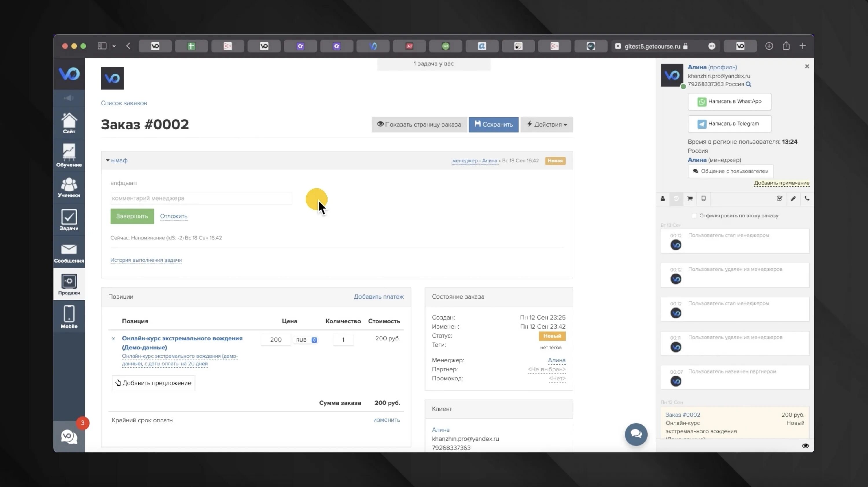The width and height of the screenshot is (868, 487).
Task: Click the Сохранить save button
Action: point(493,125)
